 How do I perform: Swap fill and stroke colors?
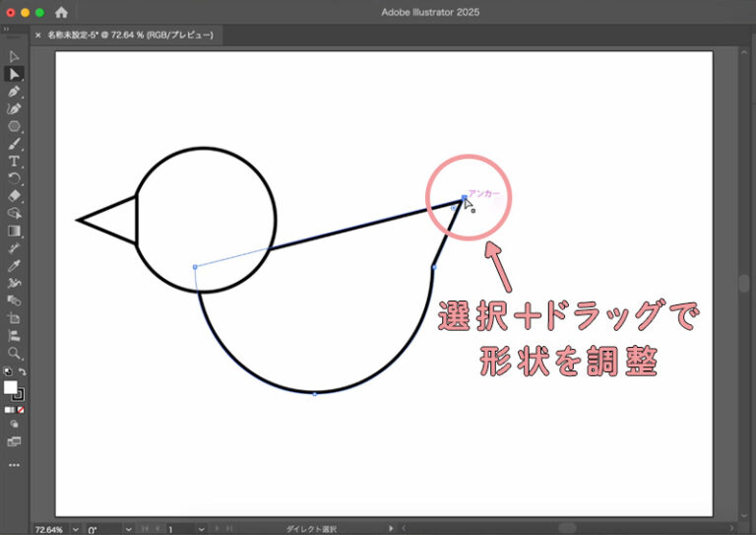click(x=22, y=371)
